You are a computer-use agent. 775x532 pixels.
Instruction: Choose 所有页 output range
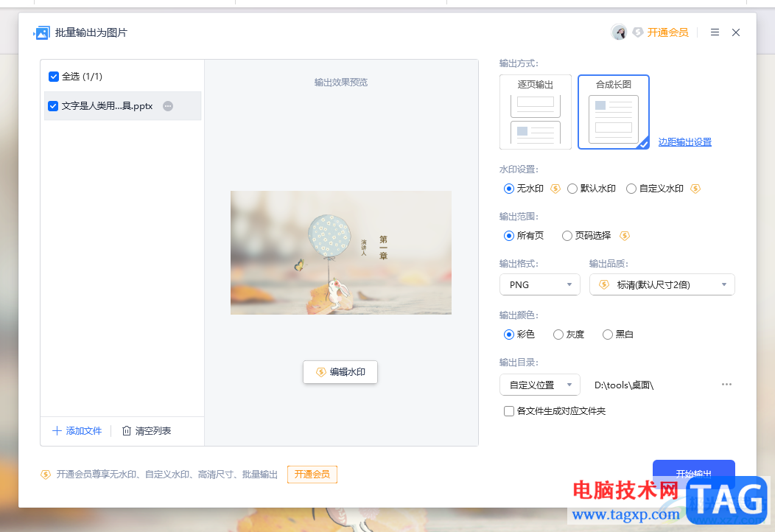[508, 236]
